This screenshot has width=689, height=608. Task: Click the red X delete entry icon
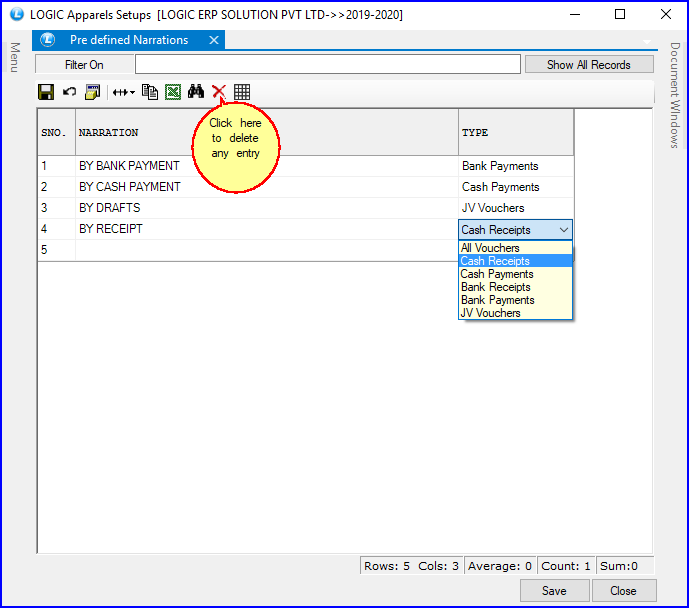point(219,92)
